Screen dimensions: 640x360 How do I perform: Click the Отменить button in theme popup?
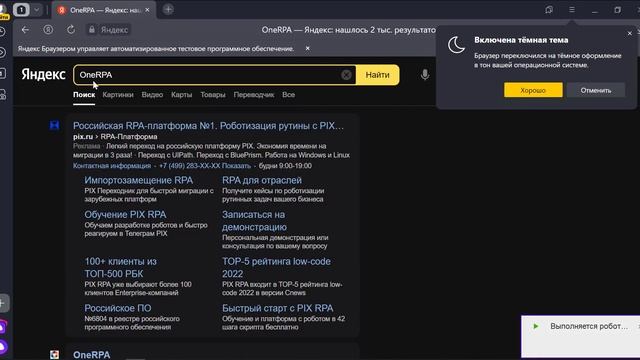[x=596, y=90]
